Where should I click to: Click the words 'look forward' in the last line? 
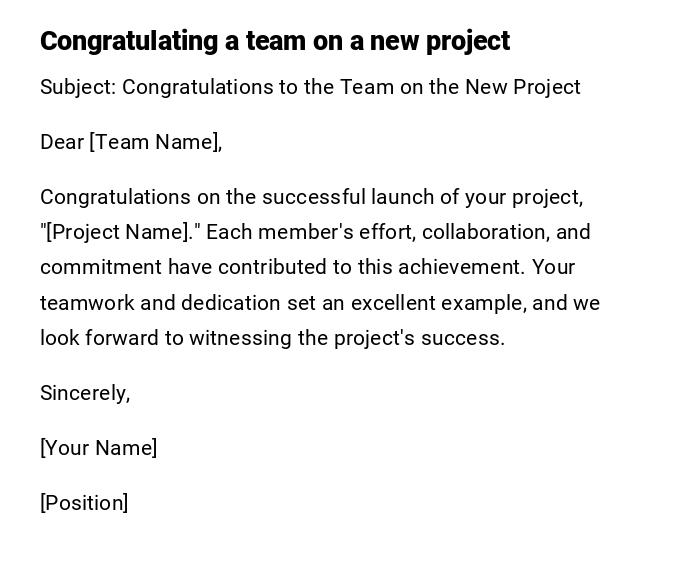coord(99,338)
